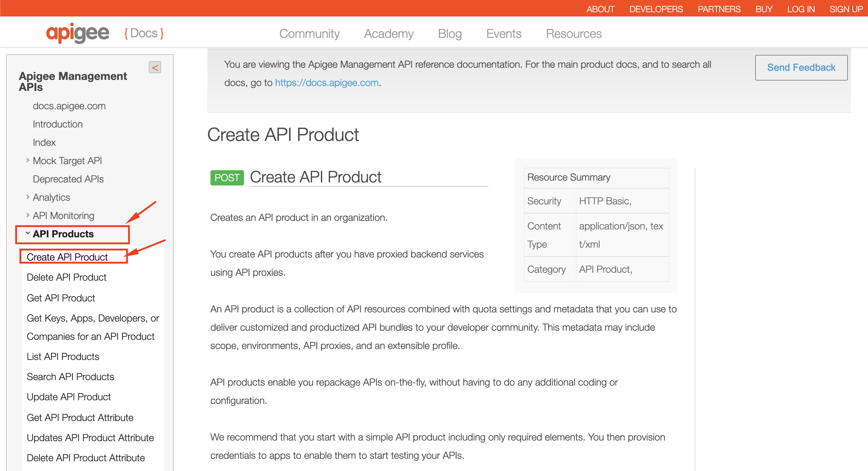Open Get Keys, Apps, Developers, or Companies

[93, 327]
